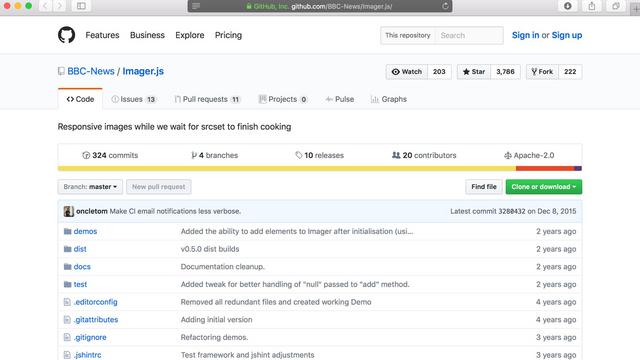Open the BBC-News organization link
The width and height of the screenshot is (640, 360).
click(91, 71)
